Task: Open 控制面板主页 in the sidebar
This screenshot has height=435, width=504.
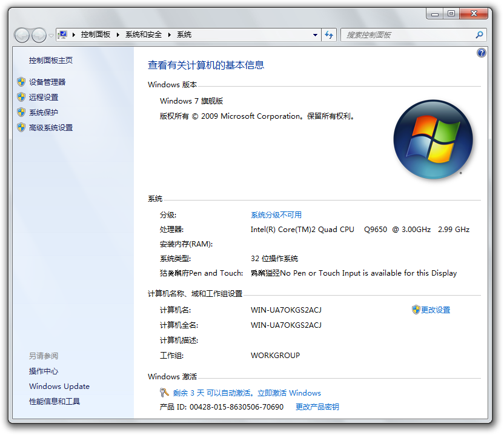Action: (51, 61)
